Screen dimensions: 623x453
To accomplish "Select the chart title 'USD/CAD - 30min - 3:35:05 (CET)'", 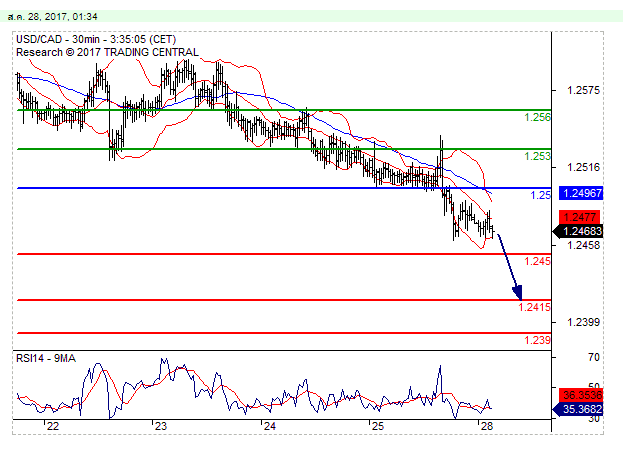I will [x=96, y=39].
